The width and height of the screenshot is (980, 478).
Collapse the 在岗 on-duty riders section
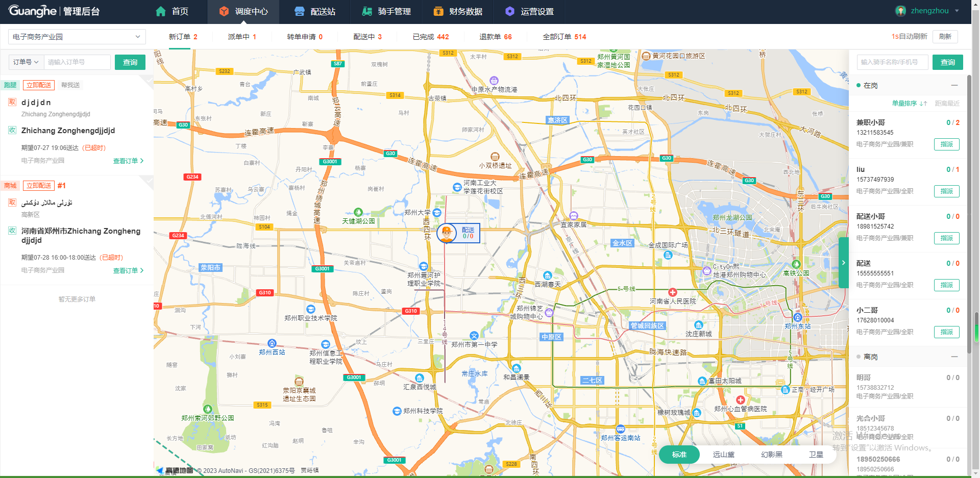tap(954, 85)
